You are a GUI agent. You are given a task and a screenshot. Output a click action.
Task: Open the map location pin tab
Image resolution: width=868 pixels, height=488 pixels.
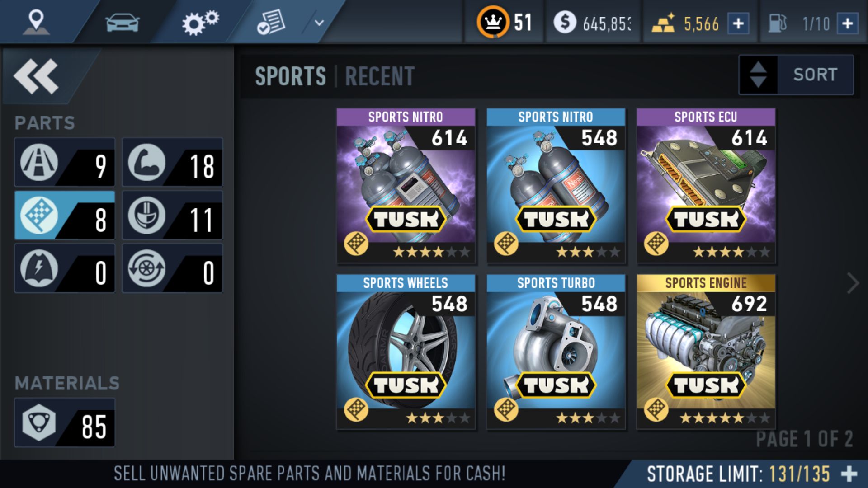36,22
